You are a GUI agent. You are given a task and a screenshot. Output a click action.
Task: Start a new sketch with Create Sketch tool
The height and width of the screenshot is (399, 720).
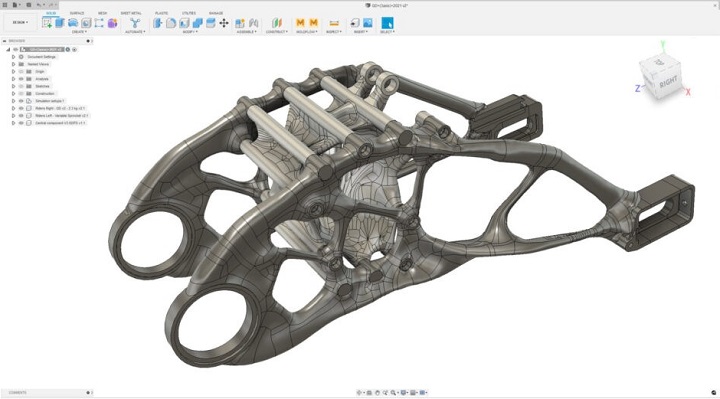[47, 22]
